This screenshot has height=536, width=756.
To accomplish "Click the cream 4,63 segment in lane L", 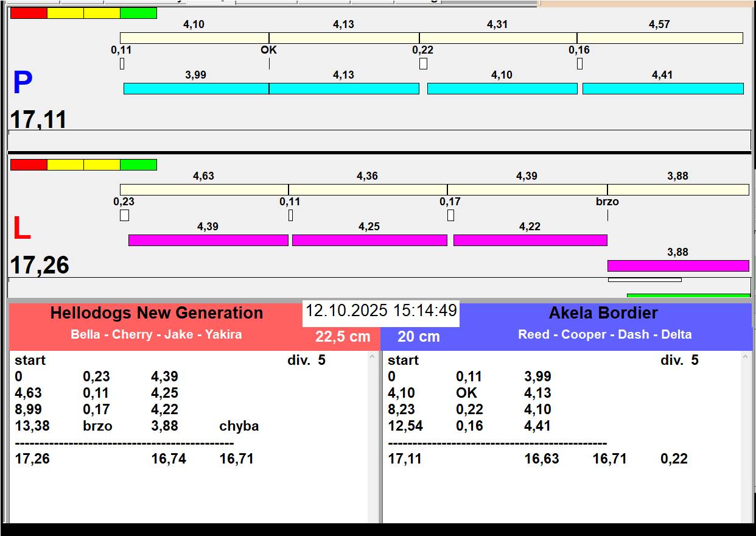I will (x=204, y=189).
